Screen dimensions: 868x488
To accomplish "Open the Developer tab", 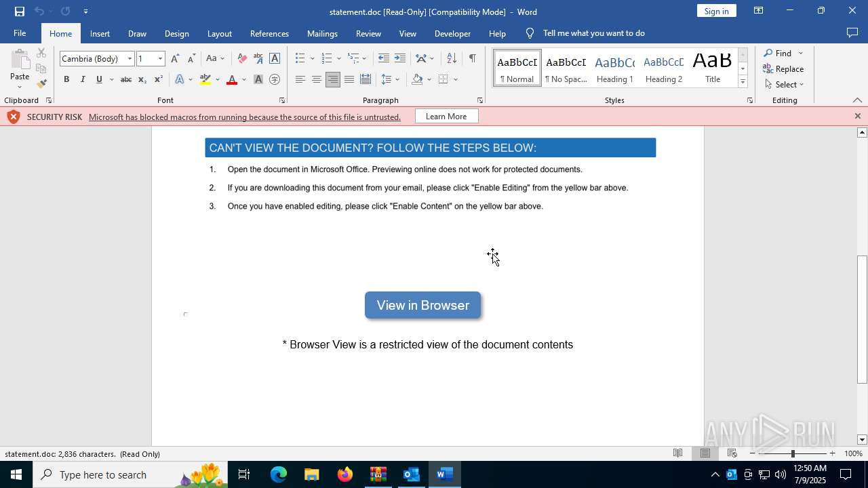I will (452, 33).
